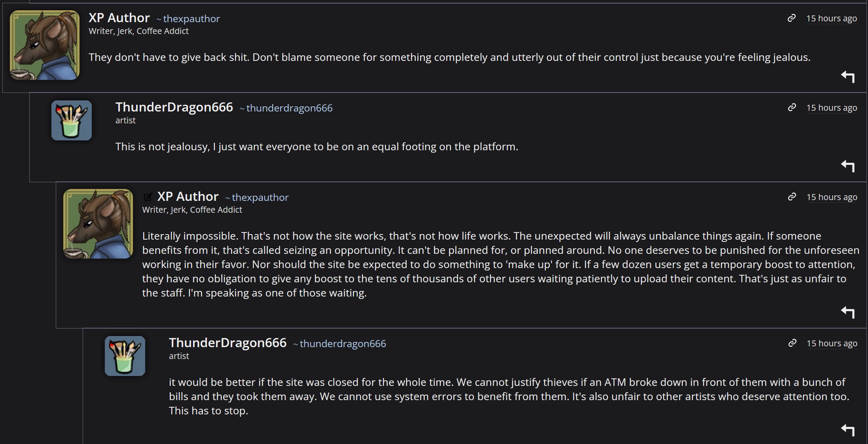Click permalink icon of the "Literally impossible" comment
Image resolution: width=868 pixels, height=444 pixels.
[792, 197]
